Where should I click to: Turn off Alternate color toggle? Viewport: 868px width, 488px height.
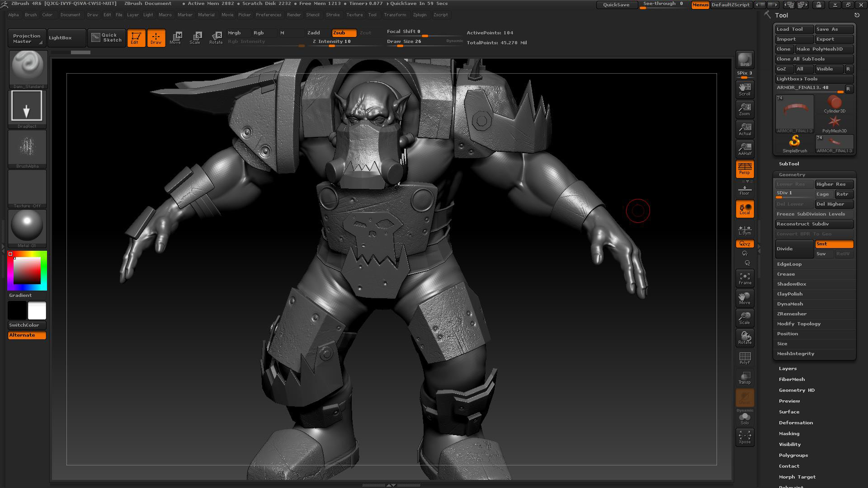pyautogui.click(x=27, y=335)
